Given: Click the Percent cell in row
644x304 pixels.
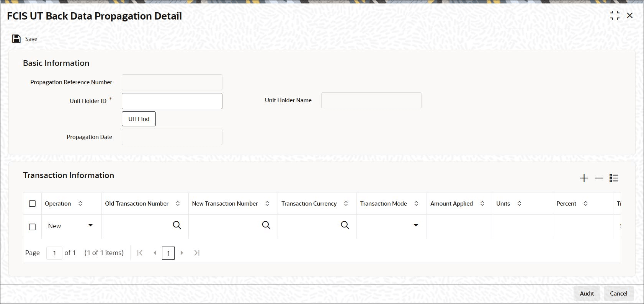Looking at the screenshot, I should tap(583, 227).
